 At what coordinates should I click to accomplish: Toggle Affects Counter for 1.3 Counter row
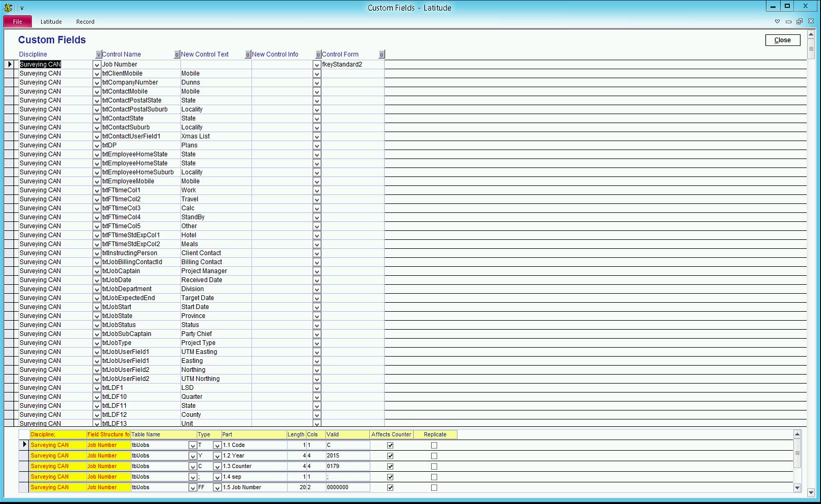pos(390,466)
